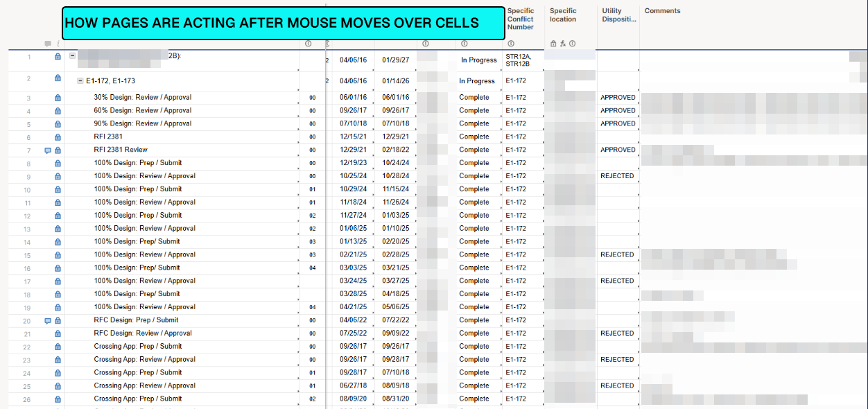The height and width of the screenshot is (409, 868).
Task: Select the Utility Disposition column header
Action: pyautogui.click(x=618, y=15)
